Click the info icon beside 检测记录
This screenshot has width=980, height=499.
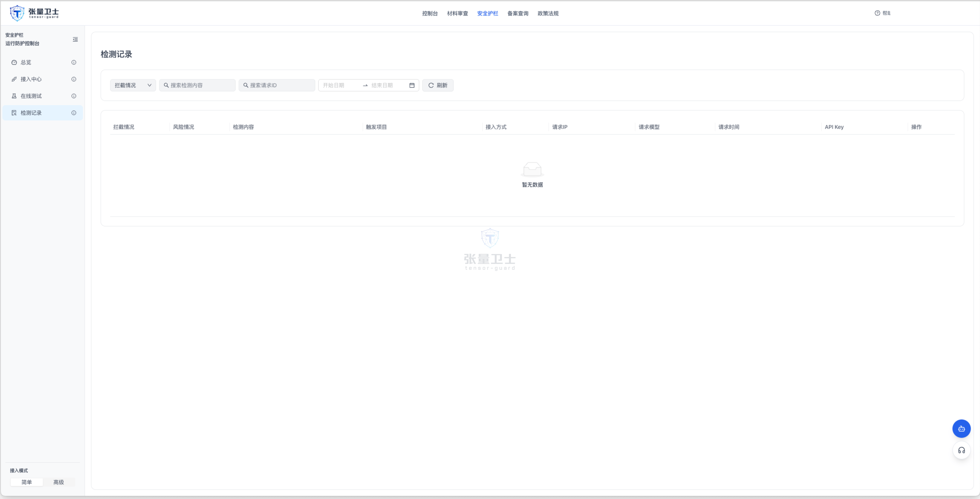point(74,113)
